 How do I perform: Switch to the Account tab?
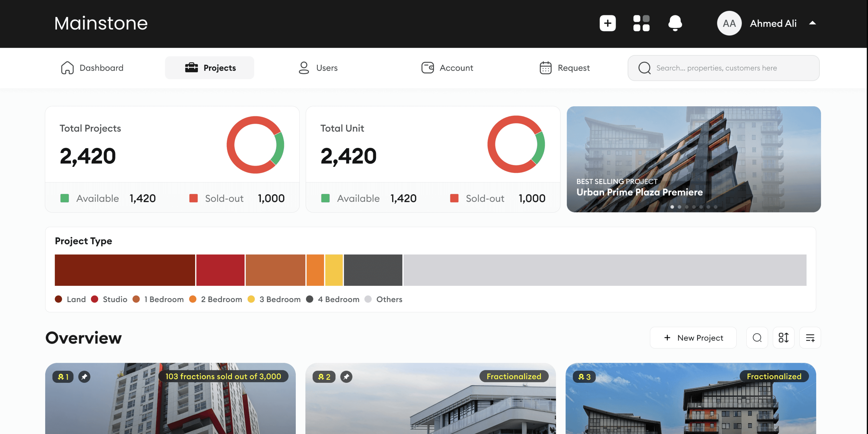coord(447,68)
